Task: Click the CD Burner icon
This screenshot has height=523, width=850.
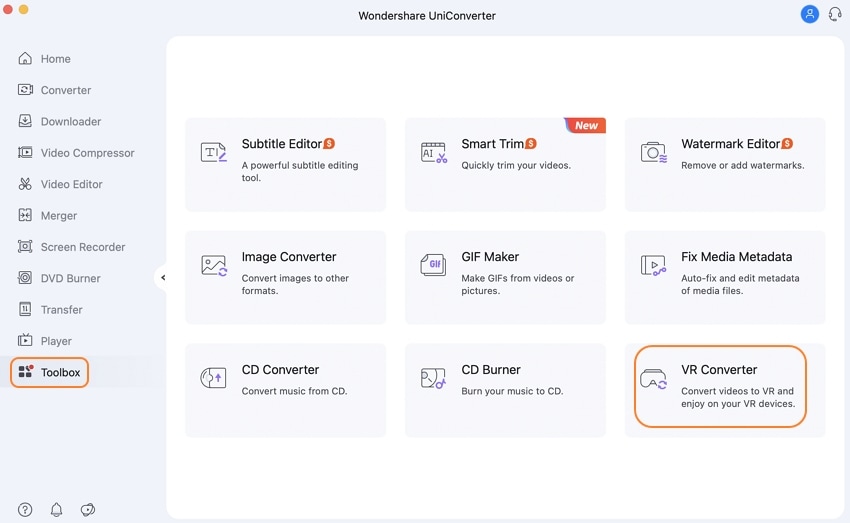Action: pos(433,378)
